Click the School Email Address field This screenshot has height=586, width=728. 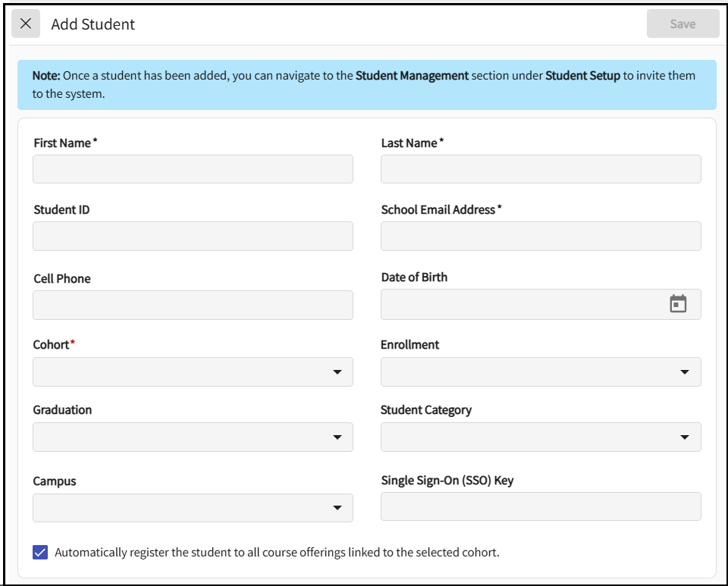point(540,236)
